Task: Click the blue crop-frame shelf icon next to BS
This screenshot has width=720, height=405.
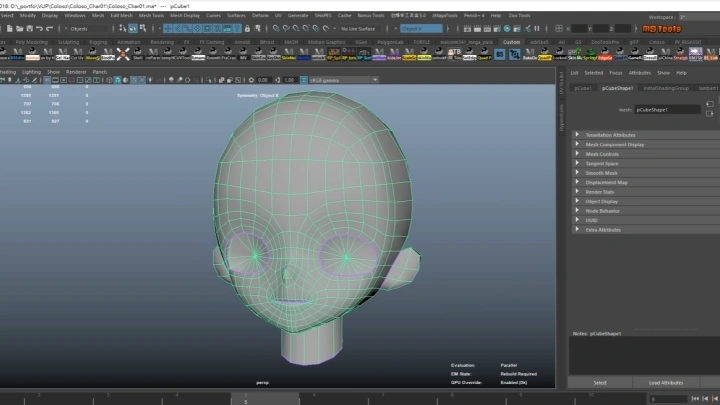Action: click(515, 54)
